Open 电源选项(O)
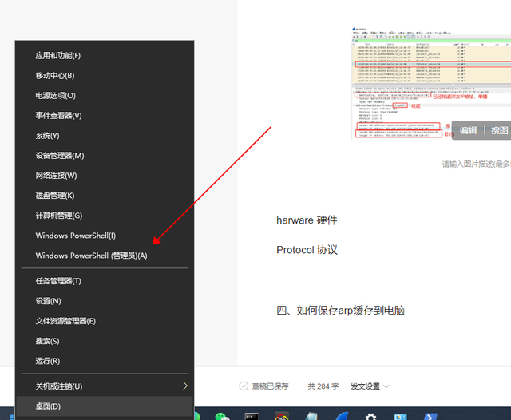511x420 pixels. 105,96
